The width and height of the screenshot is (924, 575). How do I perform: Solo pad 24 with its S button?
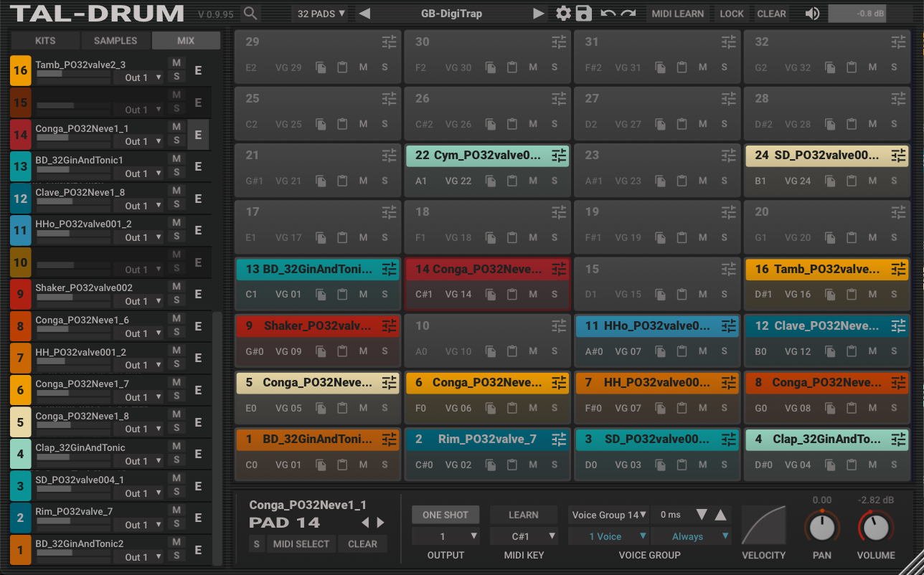coord(894,181)
